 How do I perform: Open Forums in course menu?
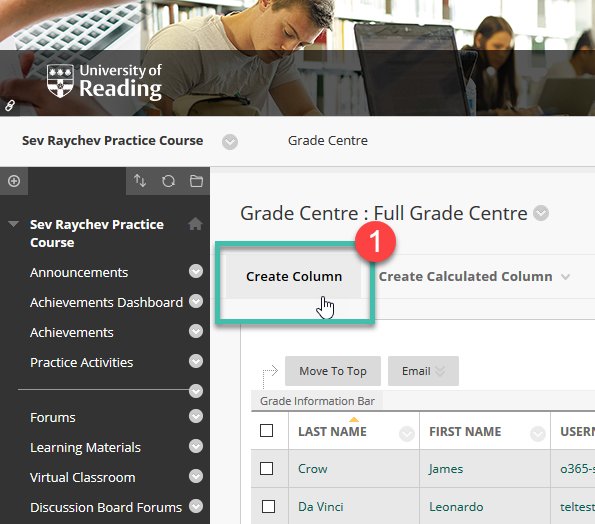click(53, 418)
